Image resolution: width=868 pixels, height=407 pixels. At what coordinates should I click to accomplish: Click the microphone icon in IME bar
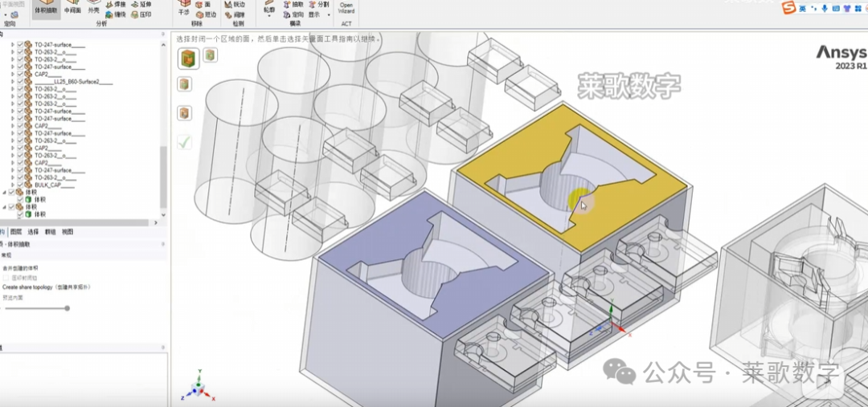pos(825,8)
